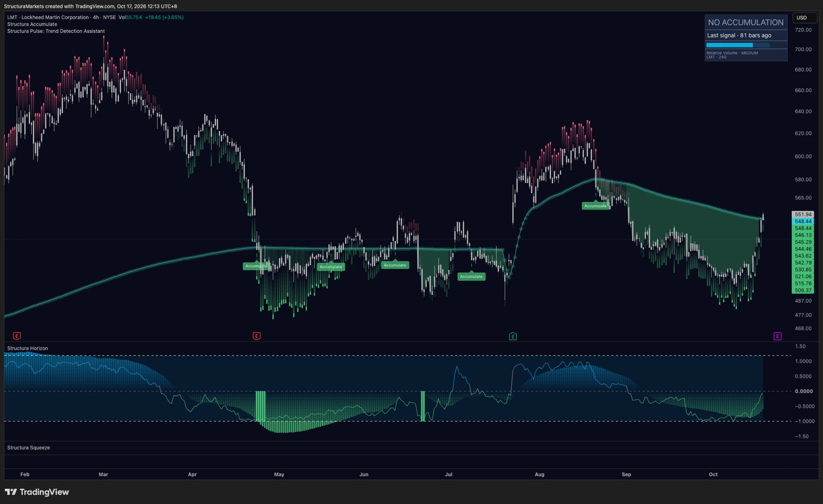
Task: Click the 565.00 price axis label
Action: (803, 198)
